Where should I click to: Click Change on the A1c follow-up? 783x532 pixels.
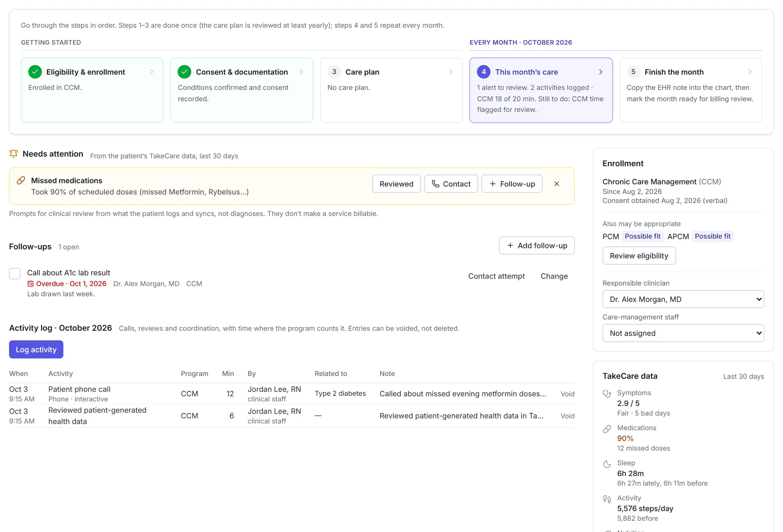click(554, 276)
